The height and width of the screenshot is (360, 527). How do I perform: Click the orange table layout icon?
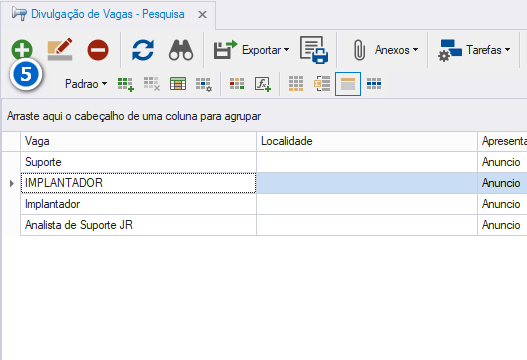[178, 84]
